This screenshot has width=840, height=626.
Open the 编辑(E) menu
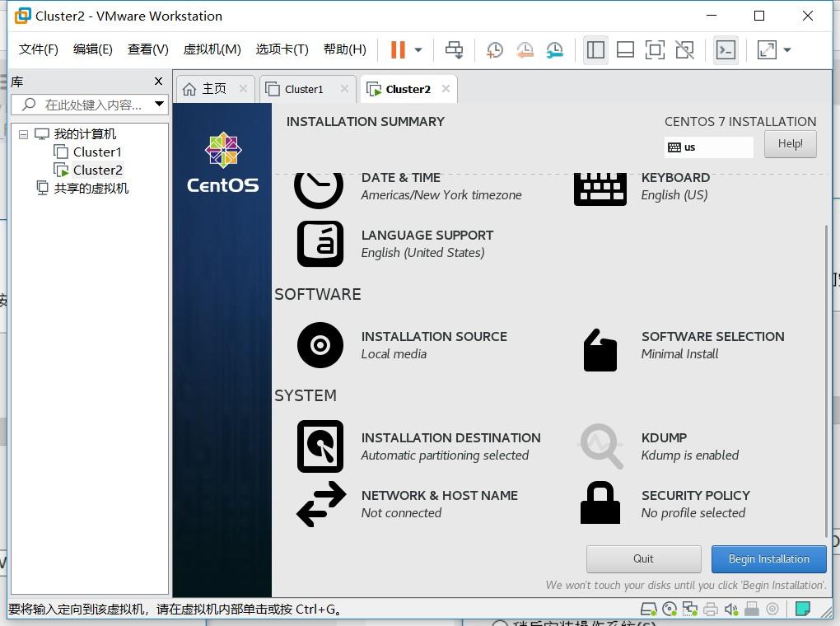tap(93, 49)
